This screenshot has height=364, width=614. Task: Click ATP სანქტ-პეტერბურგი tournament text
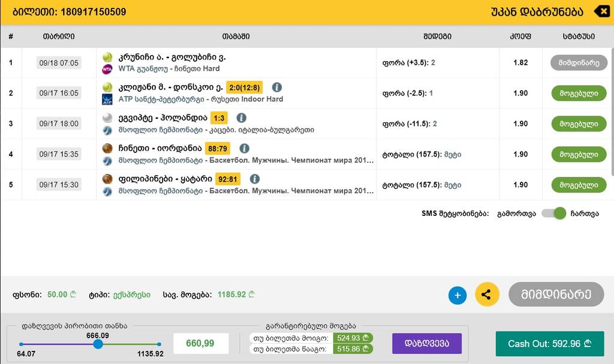tap(161, 100)
